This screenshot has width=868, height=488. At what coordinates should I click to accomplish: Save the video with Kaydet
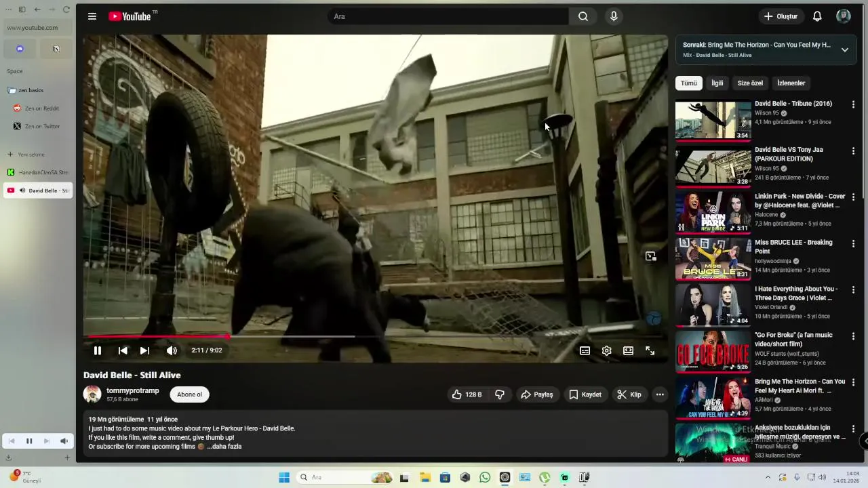click(x=585, y=394)
